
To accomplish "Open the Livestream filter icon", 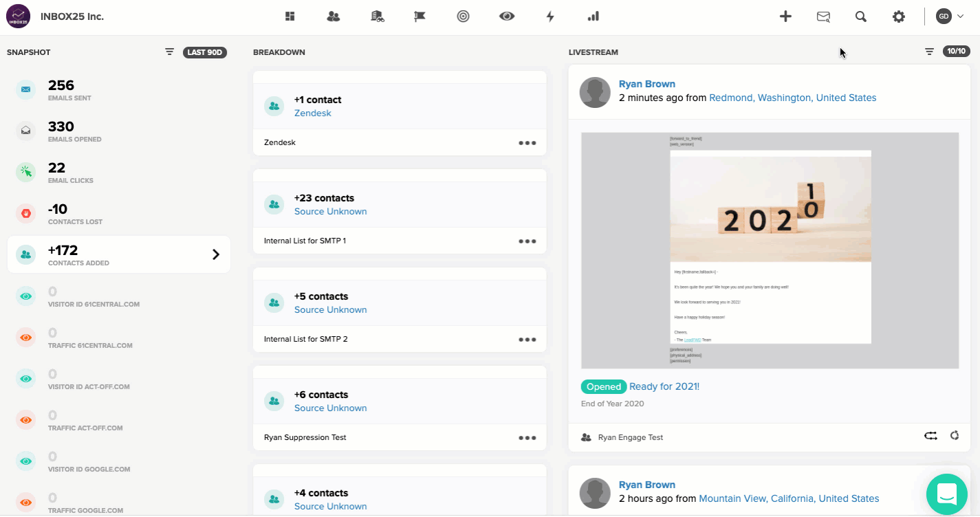I will pos(930,52).
